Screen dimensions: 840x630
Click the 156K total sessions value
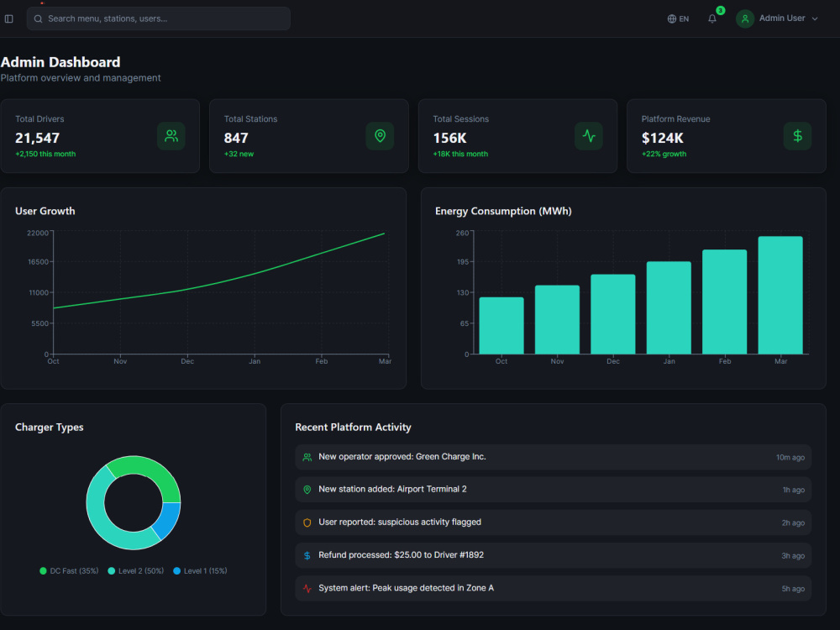450,139
